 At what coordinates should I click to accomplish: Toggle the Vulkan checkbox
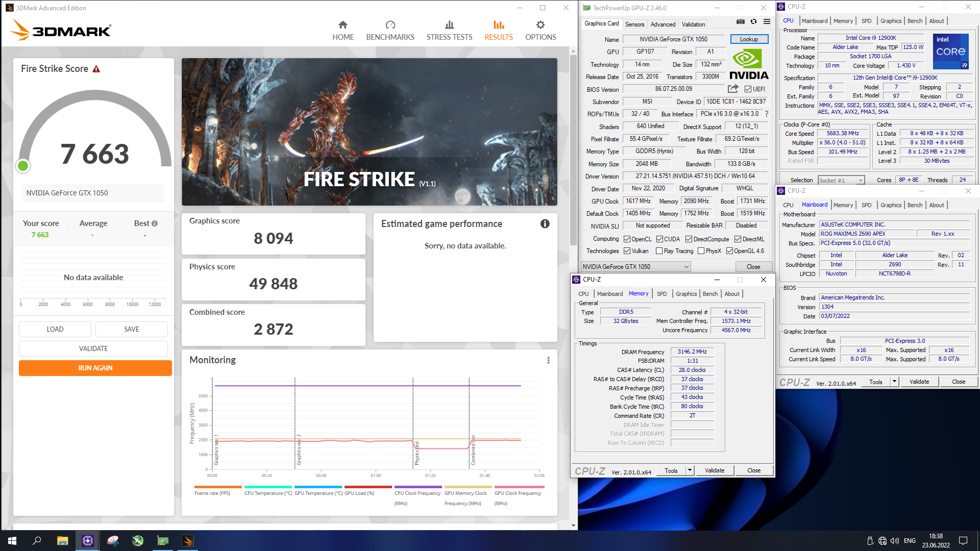627,251
